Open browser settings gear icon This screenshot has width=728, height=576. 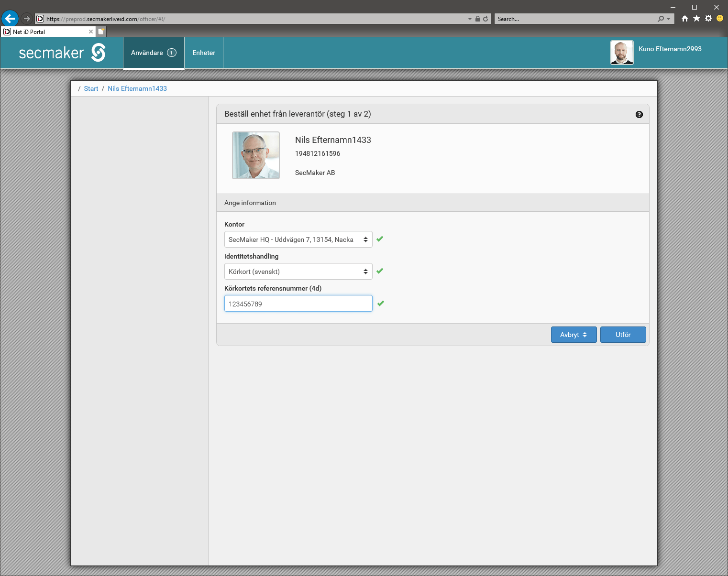coord(708,19)
